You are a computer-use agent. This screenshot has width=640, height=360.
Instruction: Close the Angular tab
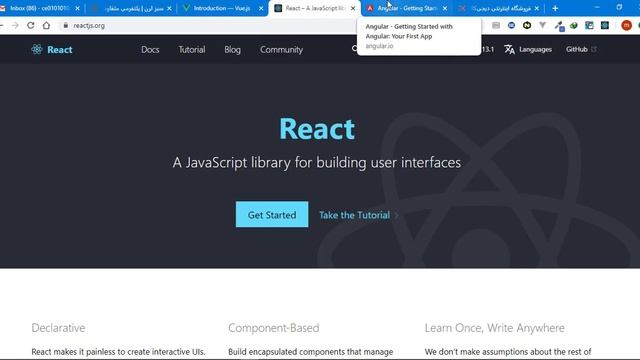click(445, 8)
